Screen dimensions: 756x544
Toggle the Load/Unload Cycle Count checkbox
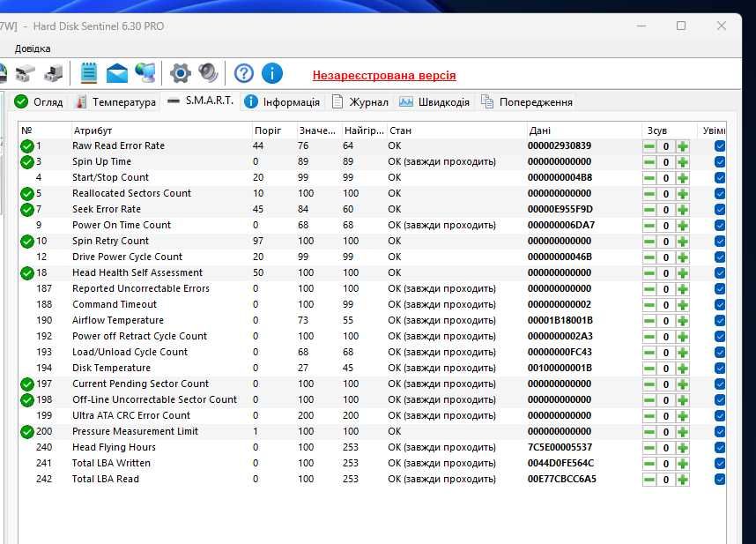point(720,353)
